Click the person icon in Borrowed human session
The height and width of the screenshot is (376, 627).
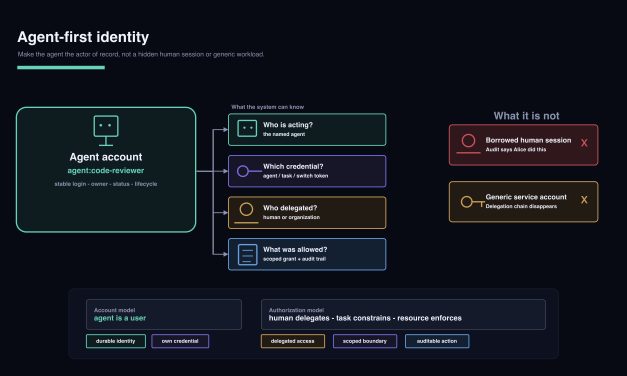468,144
